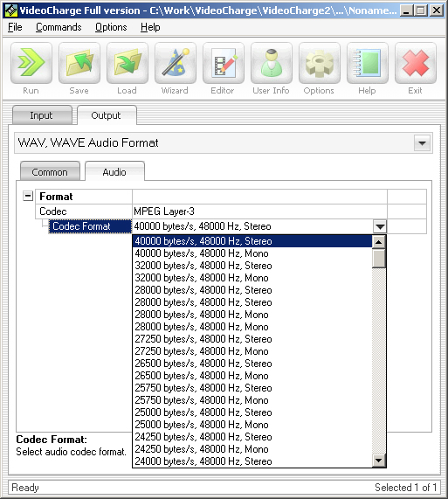448x499 pixels.
Task: Choose 27250 bytes/s, 48000 Hz, Stereo
Action: [252, 339]
